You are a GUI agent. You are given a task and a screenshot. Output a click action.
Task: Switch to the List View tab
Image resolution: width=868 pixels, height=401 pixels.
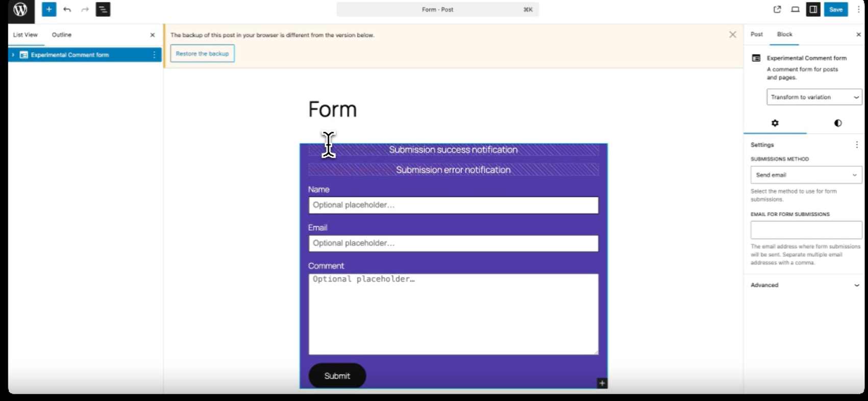coord(26,35)
